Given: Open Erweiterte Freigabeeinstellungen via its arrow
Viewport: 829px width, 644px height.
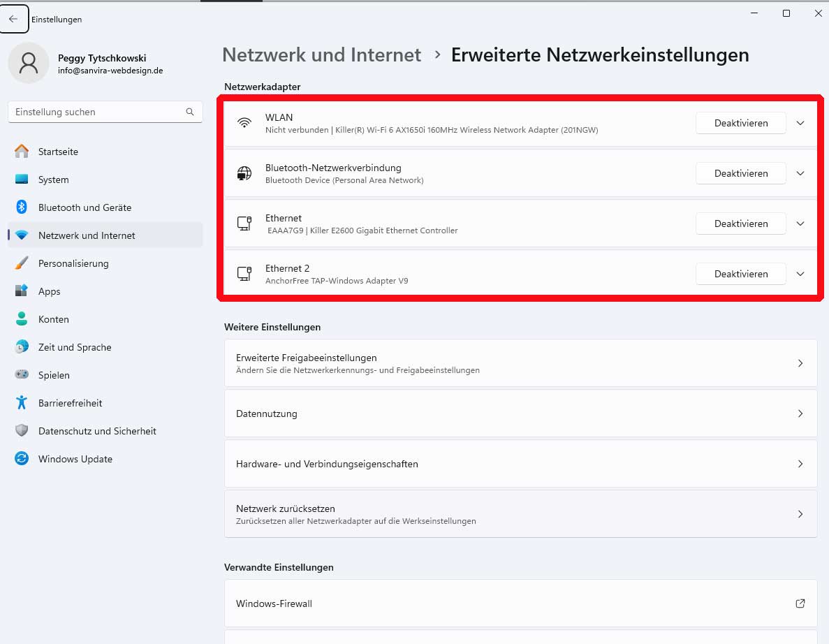Looking at the screenshot, I should pyautogui.click(x=800, y=363).
